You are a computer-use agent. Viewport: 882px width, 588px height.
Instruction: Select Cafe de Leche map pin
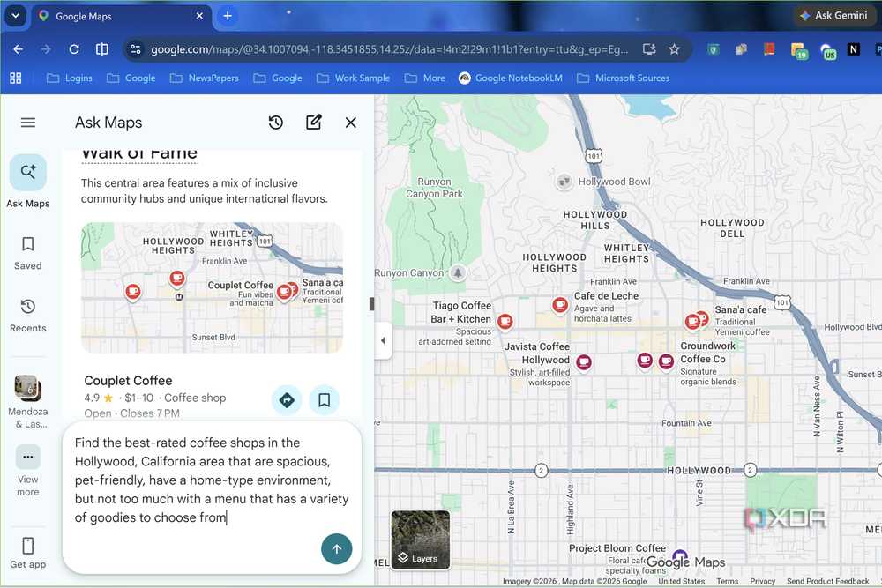560,305
